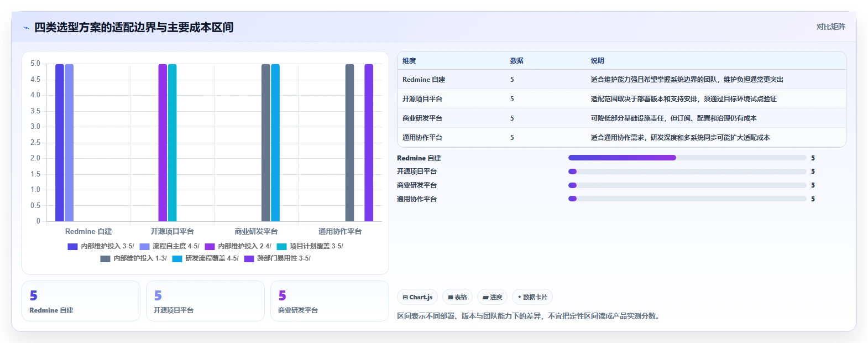Click the 说明 column header
Viewport: 868px width, 343px height.
(598, 61)
